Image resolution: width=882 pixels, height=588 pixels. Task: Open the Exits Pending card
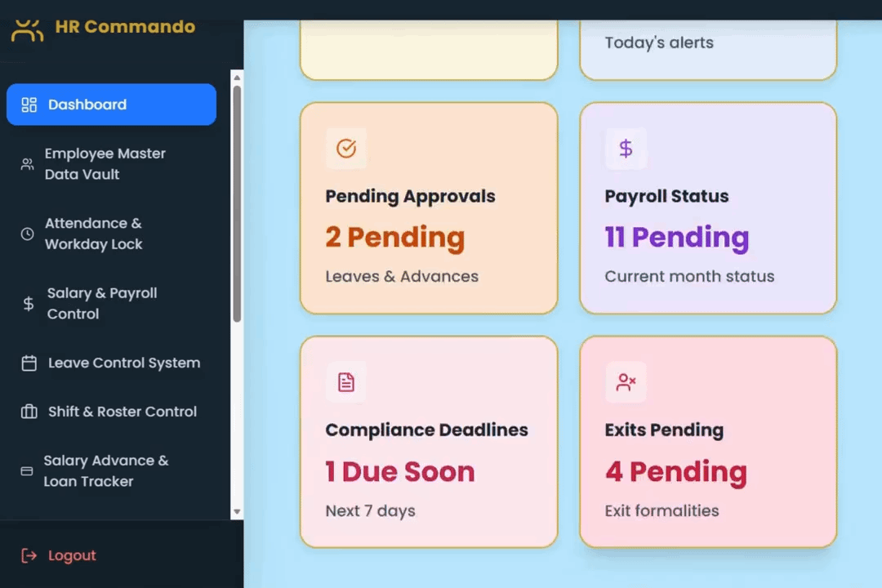(707, 442)
